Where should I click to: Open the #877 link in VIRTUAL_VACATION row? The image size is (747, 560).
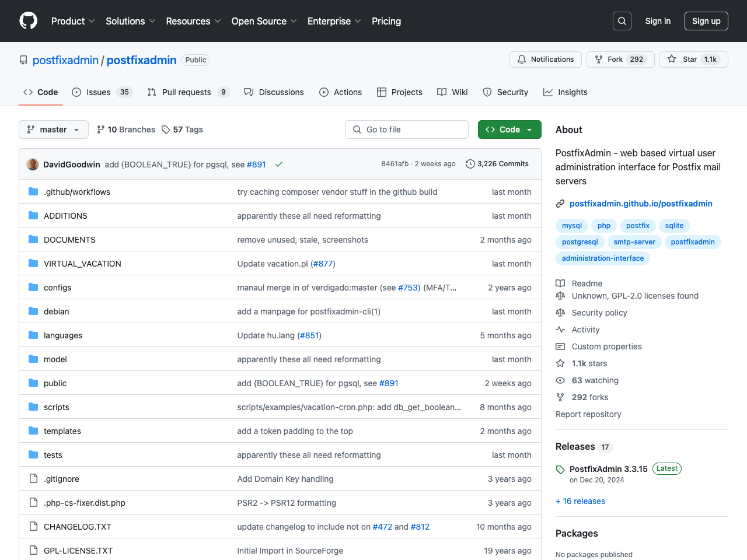tap(323, 264)
